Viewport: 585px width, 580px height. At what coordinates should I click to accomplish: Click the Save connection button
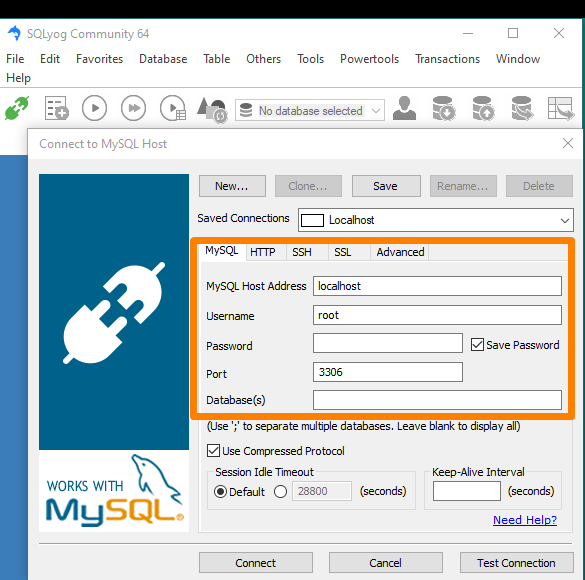click(x=386, y=186)
